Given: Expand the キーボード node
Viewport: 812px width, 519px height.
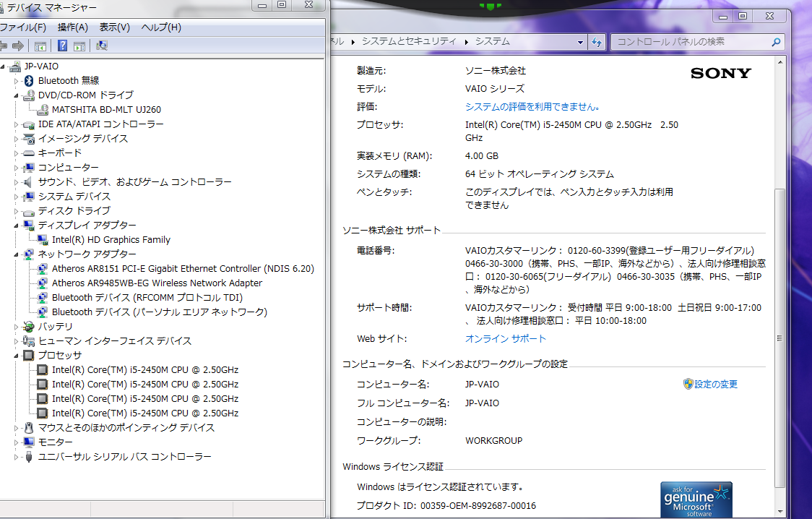Looking at the screenshot, I should click(x=16, y=153).
